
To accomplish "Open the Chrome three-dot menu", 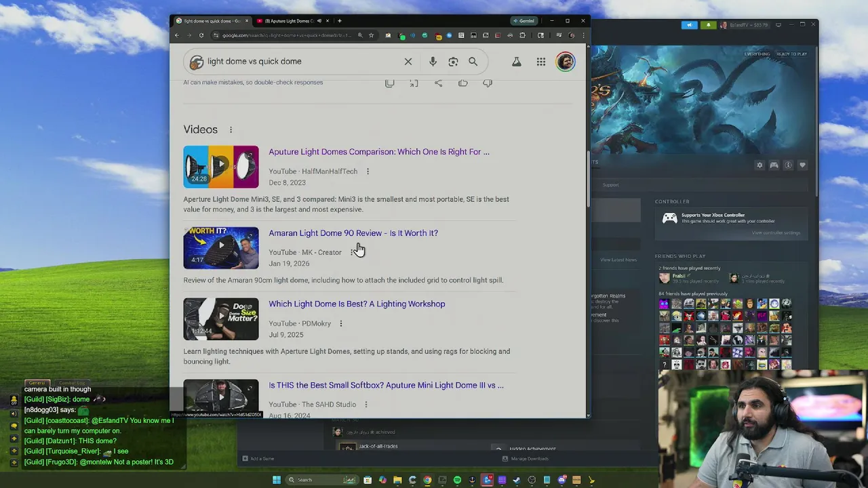I will [583, 35].
